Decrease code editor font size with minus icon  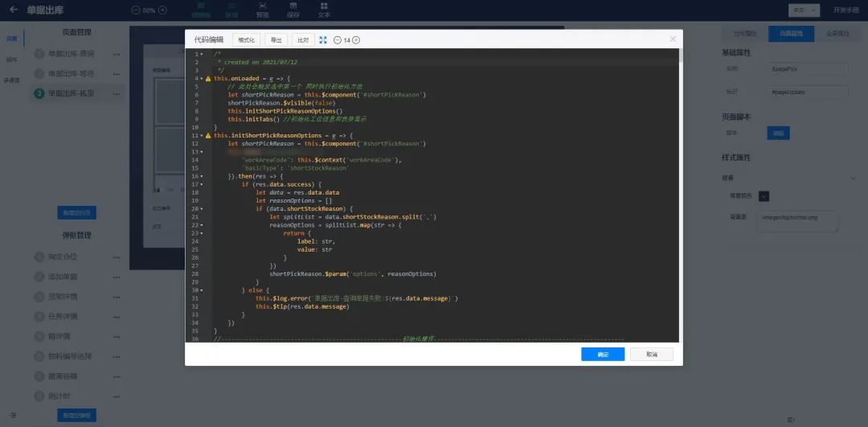[338, 39]
